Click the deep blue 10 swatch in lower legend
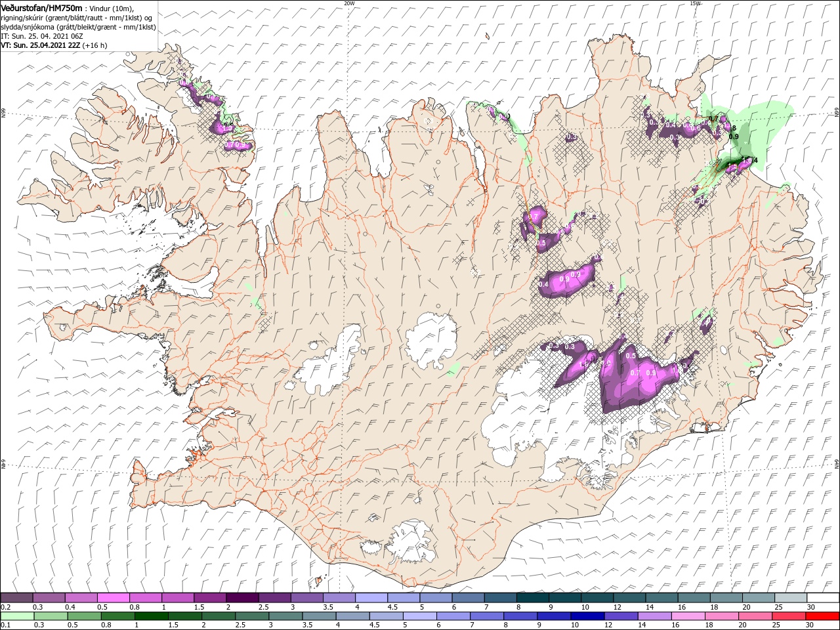This screenshot has width=840, height=630. pos(587,616)
